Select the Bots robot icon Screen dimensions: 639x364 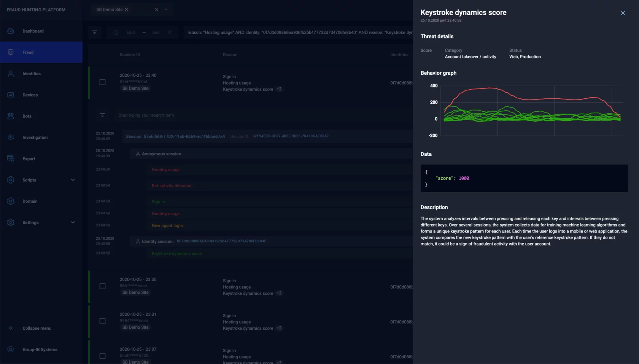(10, 116)
